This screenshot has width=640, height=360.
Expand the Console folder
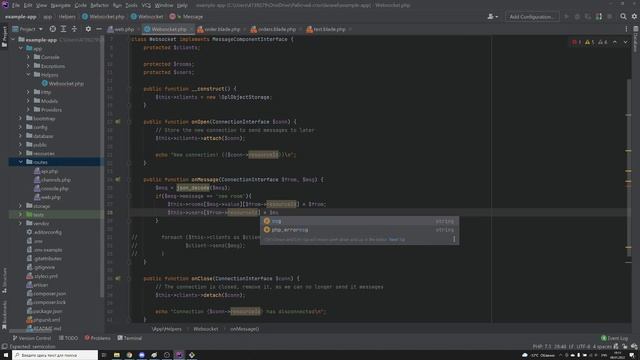tap(29, 57)
